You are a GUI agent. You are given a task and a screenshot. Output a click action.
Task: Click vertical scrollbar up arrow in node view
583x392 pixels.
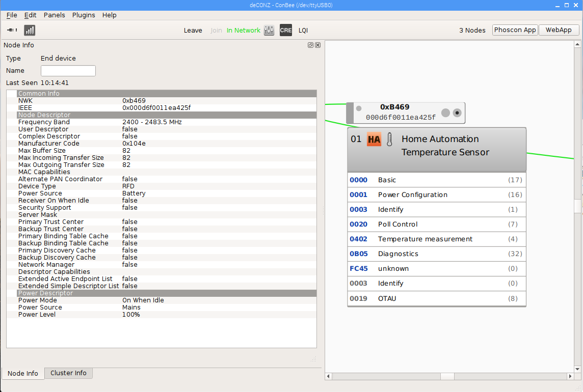point(577,44)
